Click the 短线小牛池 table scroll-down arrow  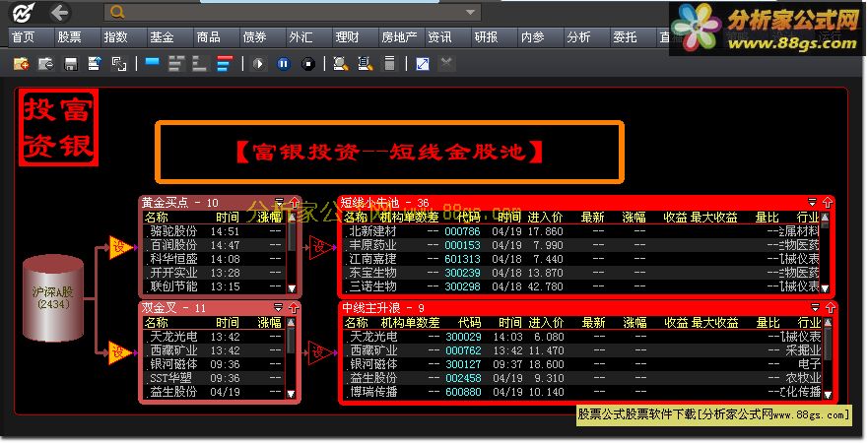[825, 288]
